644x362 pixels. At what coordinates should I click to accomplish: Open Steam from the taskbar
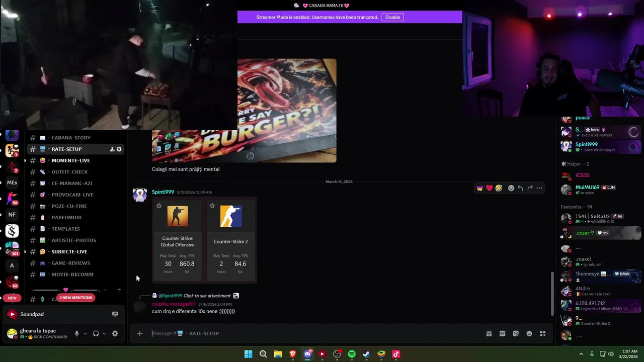[366, 354]
